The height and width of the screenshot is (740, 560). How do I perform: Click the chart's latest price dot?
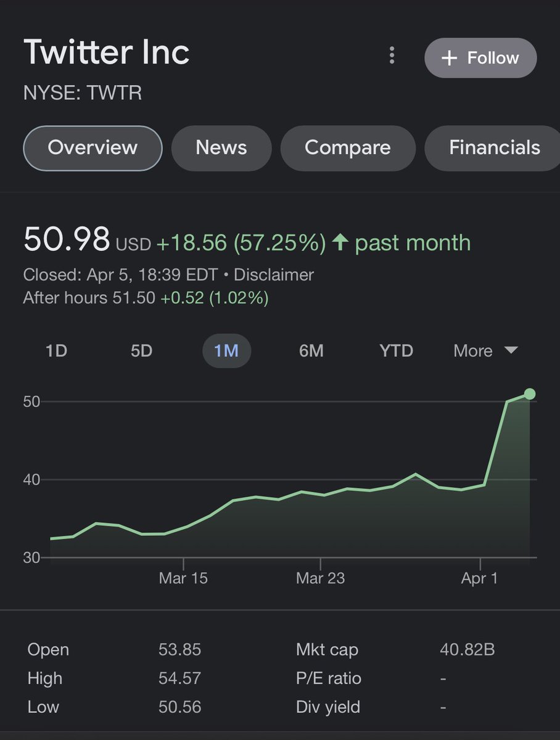pos(529,394)
